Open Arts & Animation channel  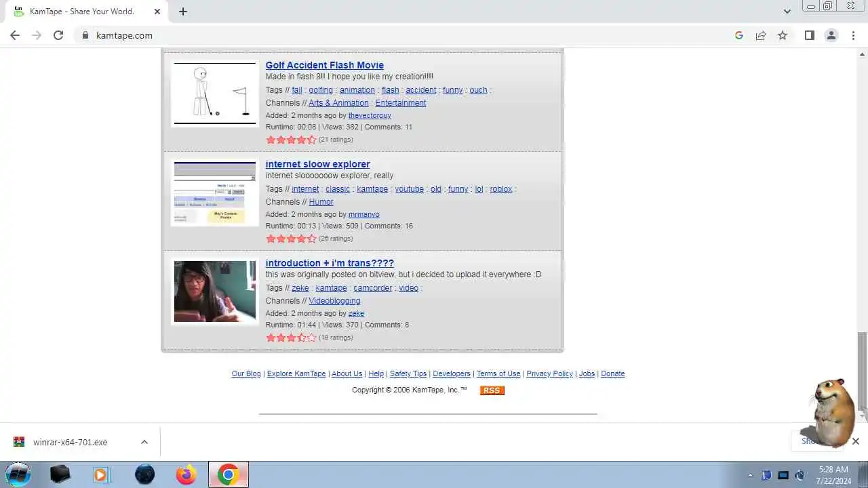coord(338,103)
